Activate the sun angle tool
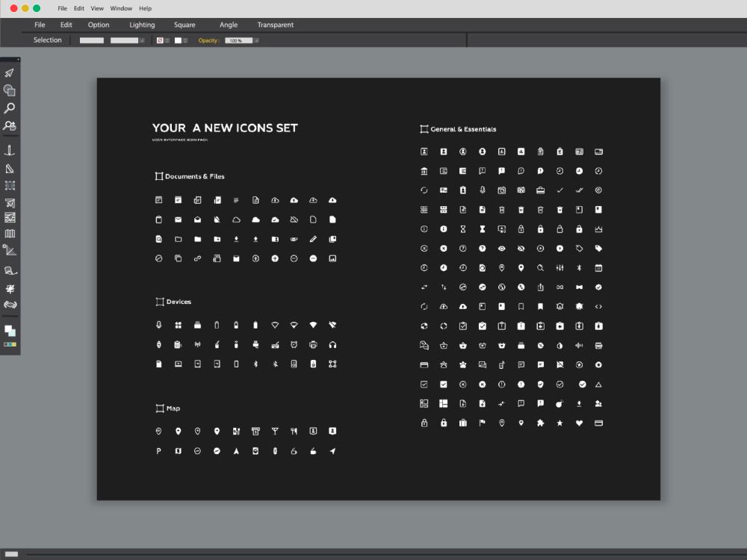747x560 pixels. click(x=10, y=250)
